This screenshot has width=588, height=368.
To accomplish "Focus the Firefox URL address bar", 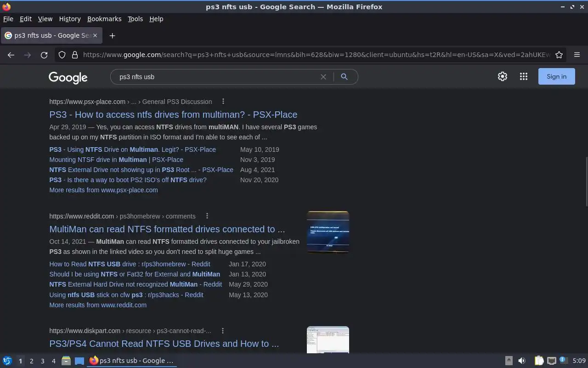I will (x=316, y=55).
